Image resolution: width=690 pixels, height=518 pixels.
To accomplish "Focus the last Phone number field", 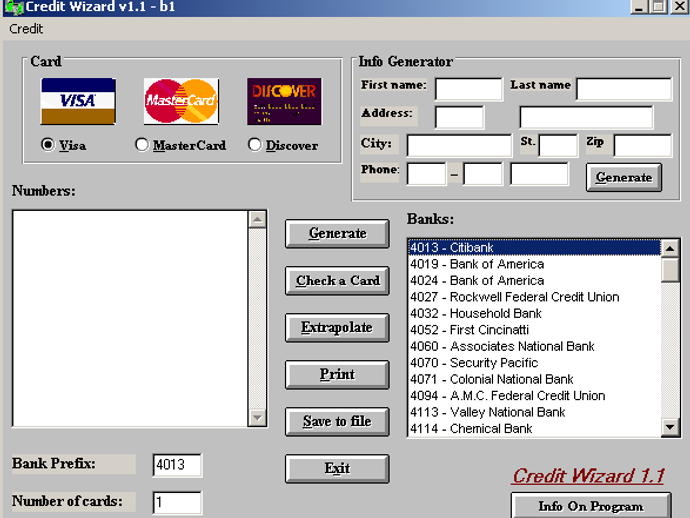I will pos(539,174).
